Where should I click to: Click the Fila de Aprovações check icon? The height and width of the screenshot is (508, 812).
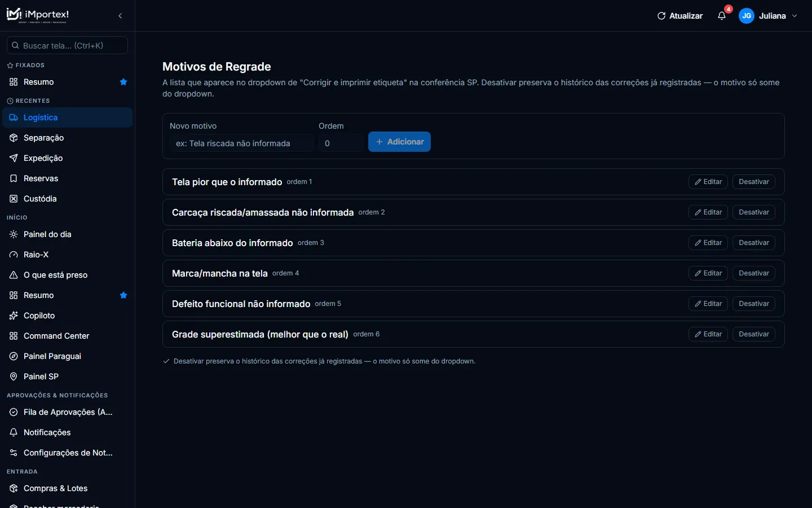pos(14,412)
